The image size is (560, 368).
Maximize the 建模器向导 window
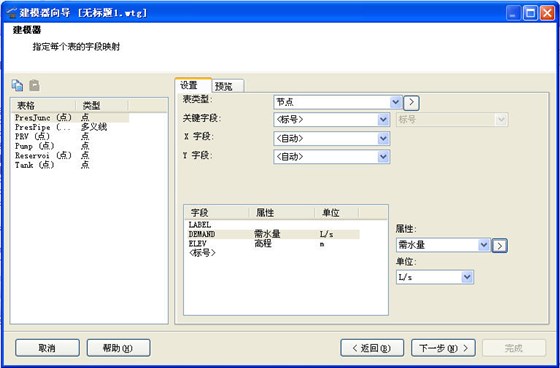tap(531, 14)
